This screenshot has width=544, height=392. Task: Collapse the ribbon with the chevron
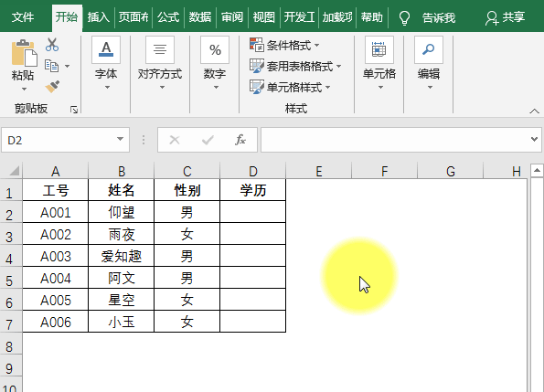click(x=534, y=111)
